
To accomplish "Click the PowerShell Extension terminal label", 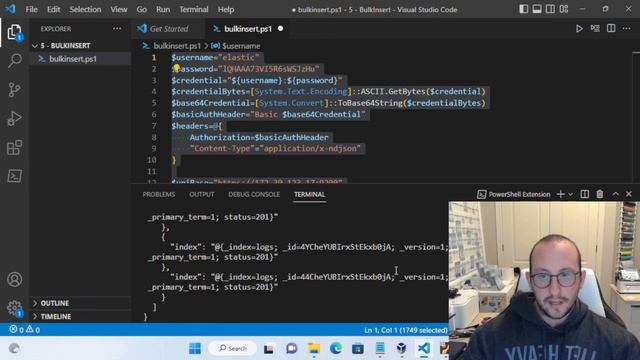I will [514, 194].
